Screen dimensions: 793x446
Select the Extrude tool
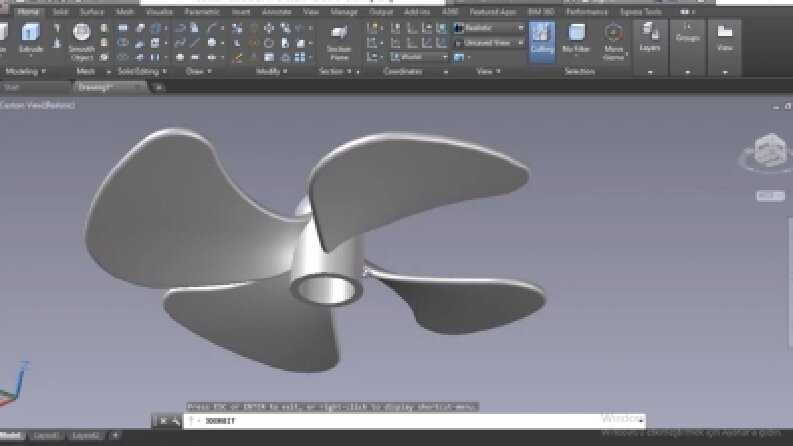[30, 38]
